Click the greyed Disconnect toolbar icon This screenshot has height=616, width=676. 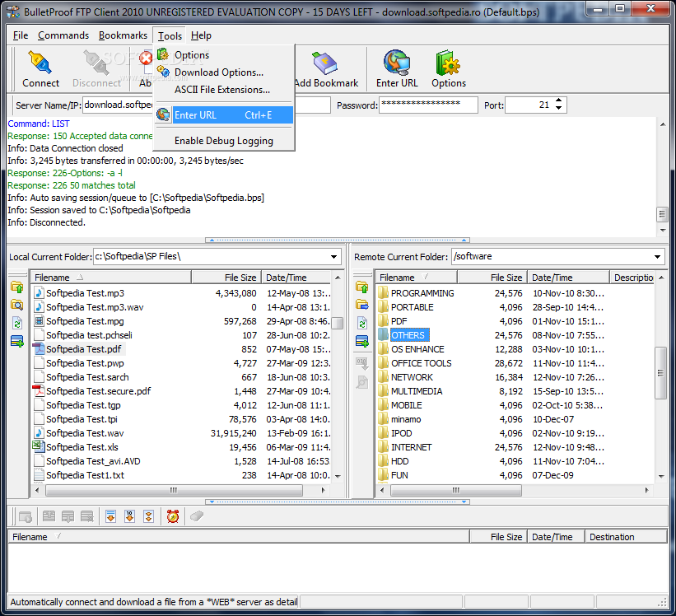(x=96, y=62)
